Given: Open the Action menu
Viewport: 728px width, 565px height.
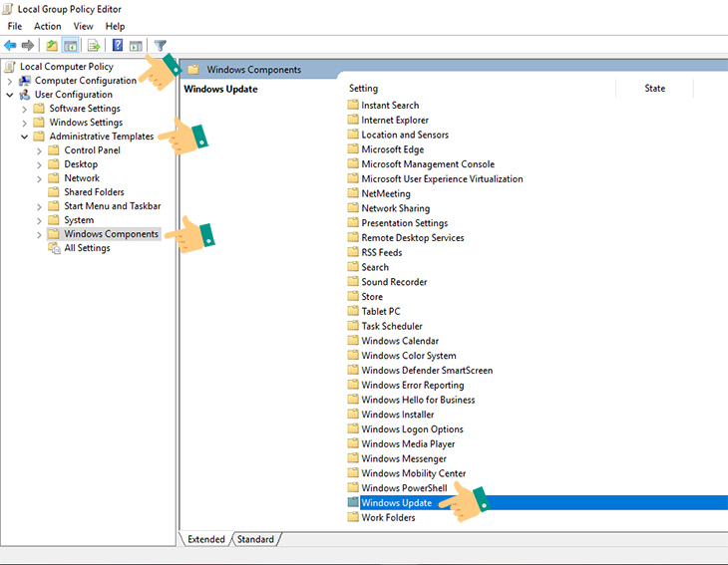Looking at the screenshot, I should tap(47, 26).
